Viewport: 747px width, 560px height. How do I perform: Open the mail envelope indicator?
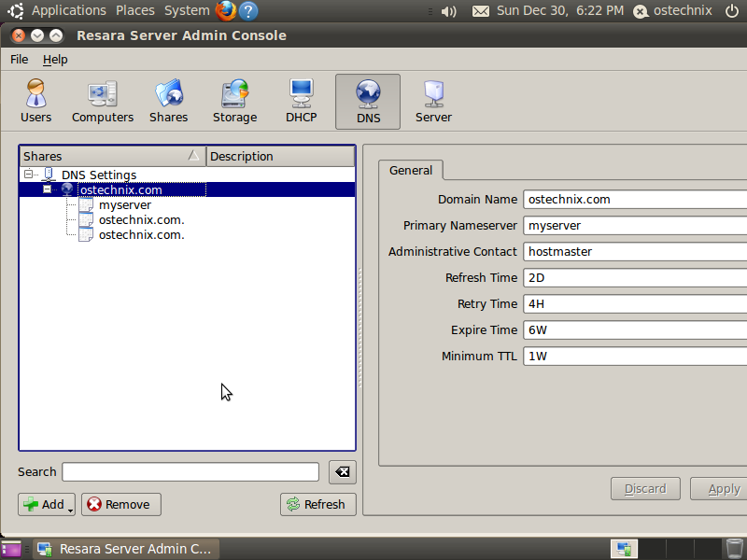pyautogui.click(x=480, y=11)
